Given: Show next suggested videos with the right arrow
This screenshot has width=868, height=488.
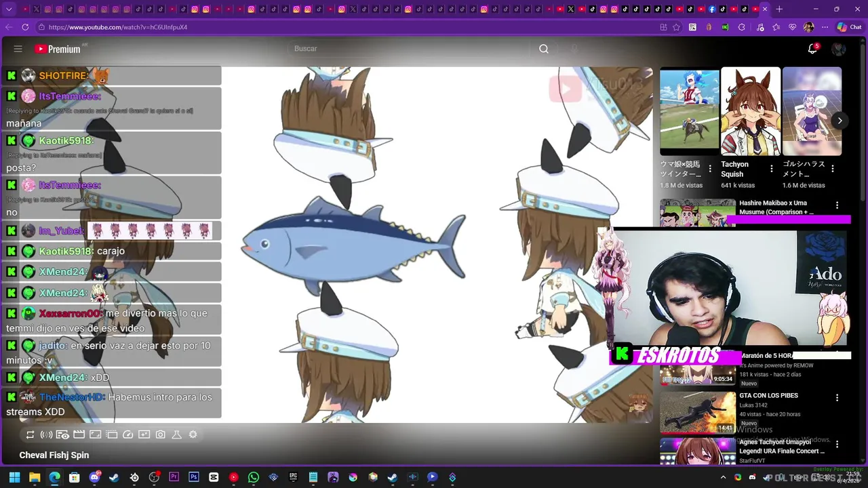Looking at the screenshot, I should click(840, 121).
